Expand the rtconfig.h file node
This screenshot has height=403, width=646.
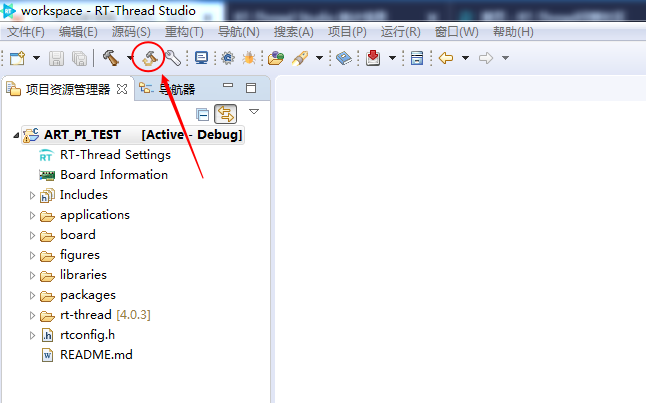coord(32,335)
